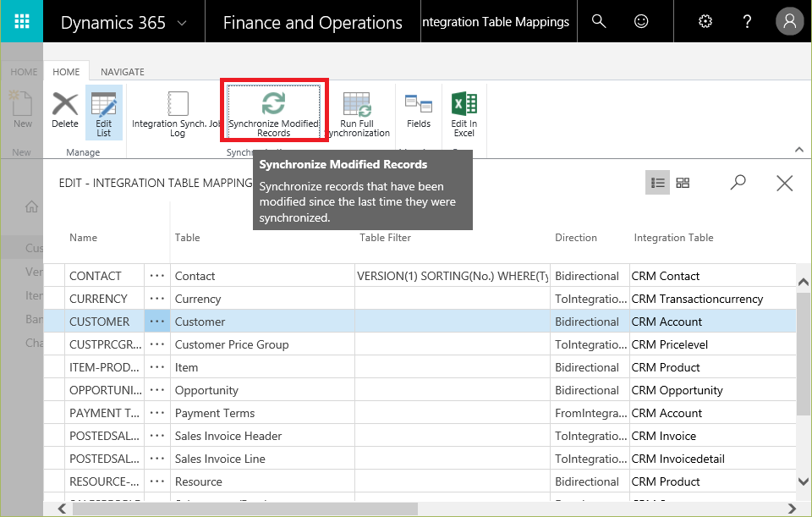
Task: Click the Sales Invoice Header table cell
Action: [x=262, y=435]
